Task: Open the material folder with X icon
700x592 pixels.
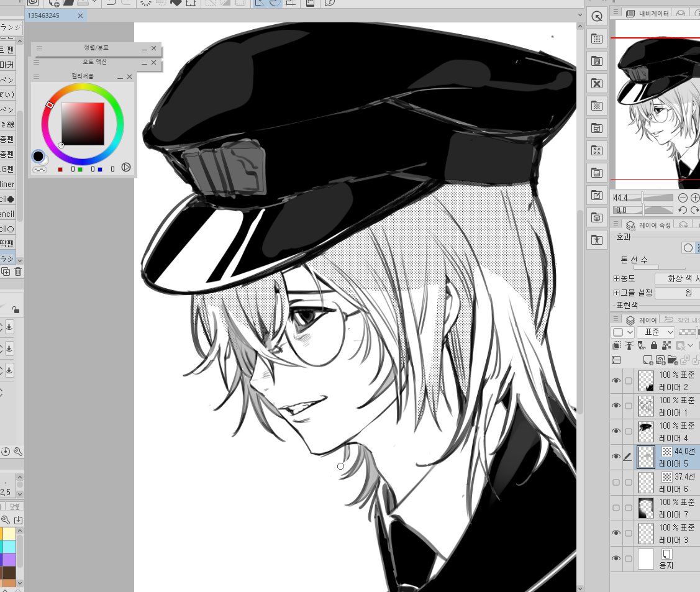Action: 597,83
